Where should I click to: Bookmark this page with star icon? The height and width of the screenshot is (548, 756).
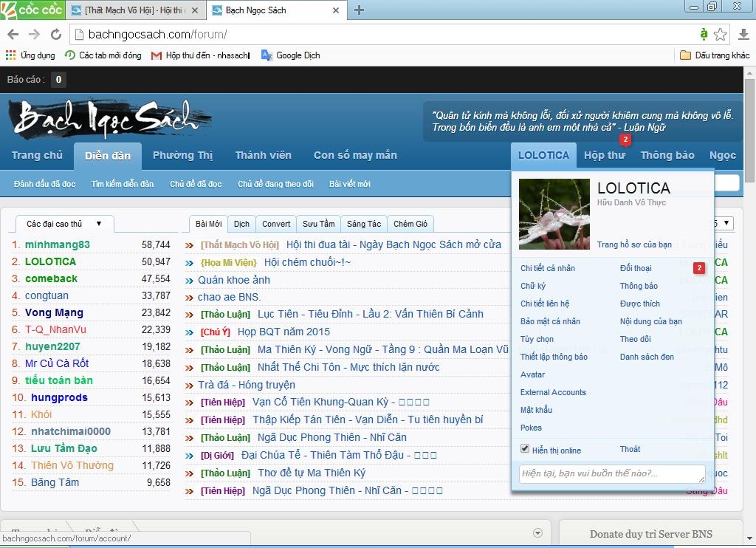pos(721,35)
